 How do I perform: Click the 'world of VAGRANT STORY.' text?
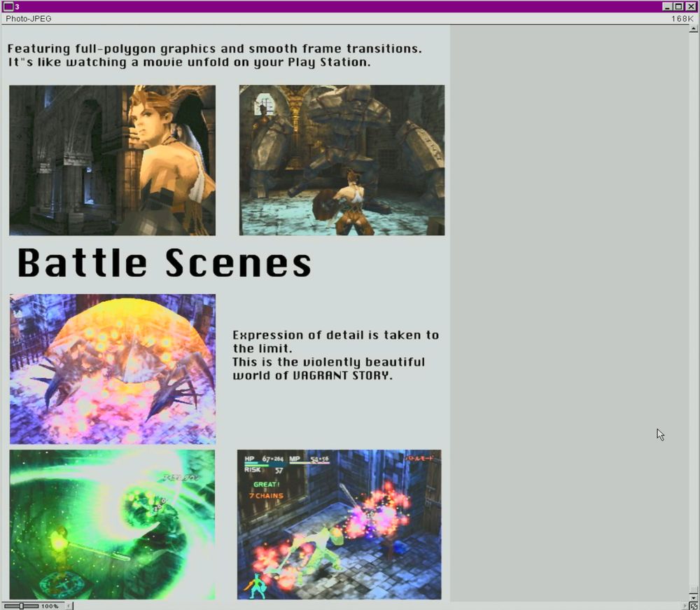(x=312, y=375)
